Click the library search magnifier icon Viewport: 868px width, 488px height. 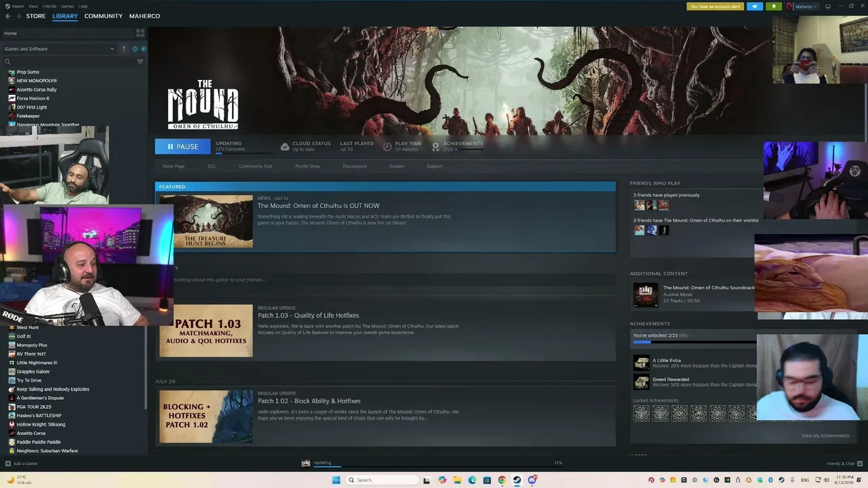(7, 62)
